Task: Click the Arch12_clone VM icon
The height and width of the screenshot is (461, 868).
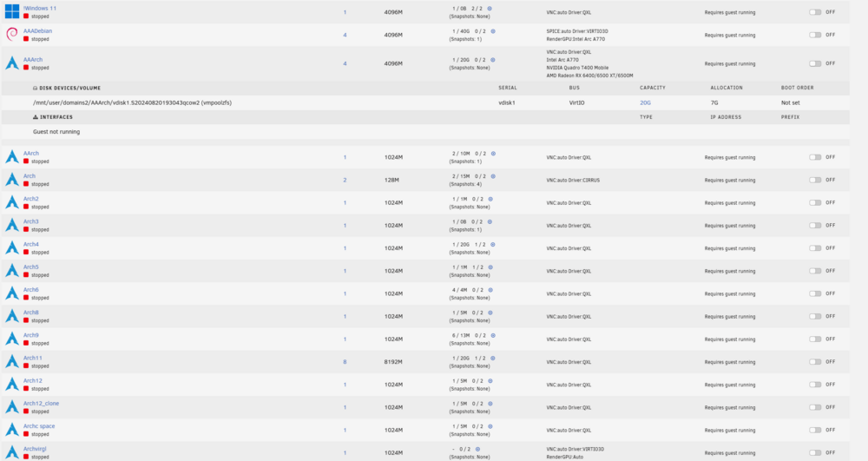Action: pyautogui.click(x=12, y=407)
